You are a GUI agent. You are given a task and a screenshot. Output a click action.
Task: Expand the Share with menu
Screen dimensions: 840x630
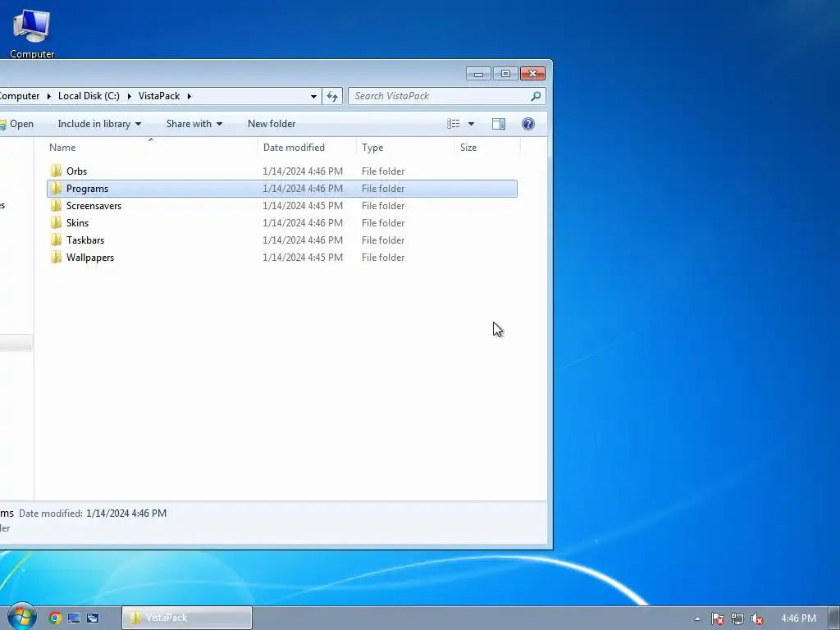(194, 124)
